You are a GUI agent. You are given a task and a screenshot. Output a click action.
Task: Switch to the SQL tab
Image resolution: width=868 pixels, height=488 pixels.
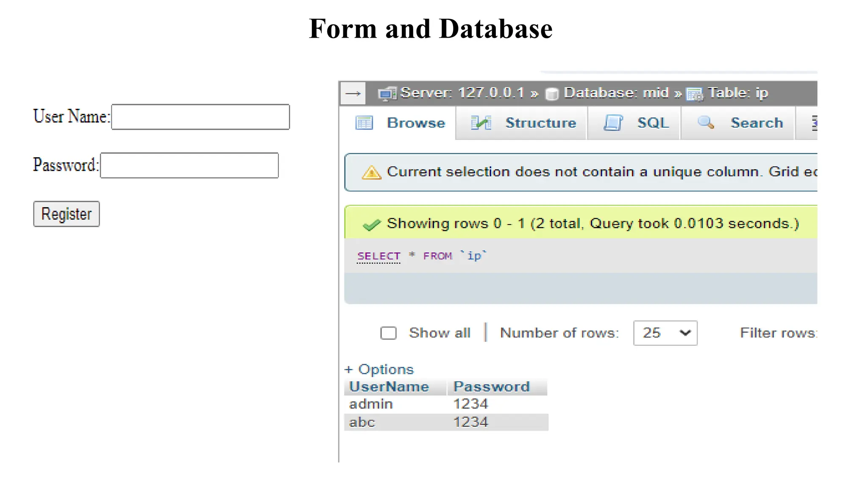pyautogui.click(x=634, y=123)
